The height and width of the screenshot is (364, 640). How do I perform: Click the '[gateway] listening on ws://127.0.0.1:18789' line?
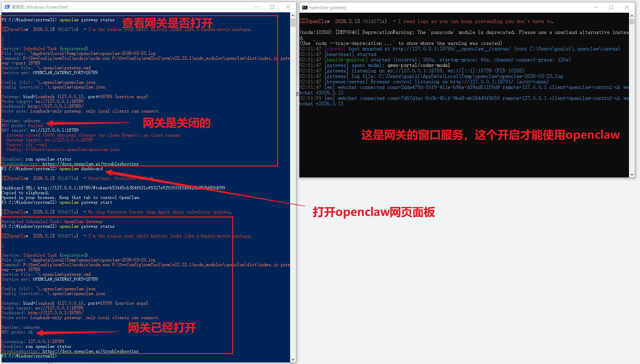click(x=412, y=71)
